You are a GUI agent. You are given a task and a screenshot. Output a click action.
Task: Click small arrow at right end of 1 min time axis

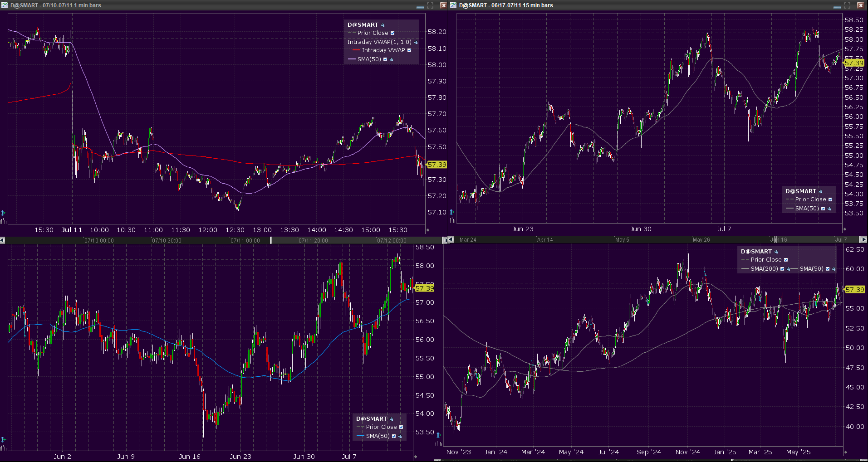[x=427, y=230]
